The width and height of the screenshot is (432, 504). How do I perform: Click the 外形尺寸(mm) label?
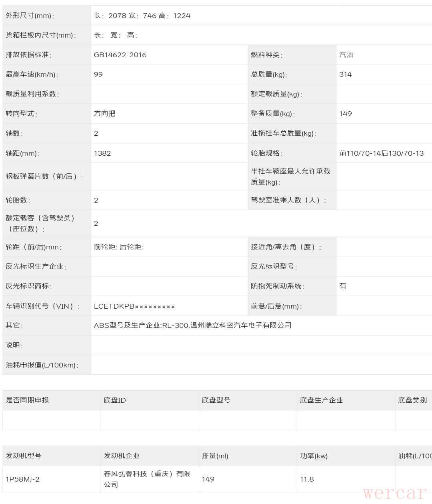[30, 16]
